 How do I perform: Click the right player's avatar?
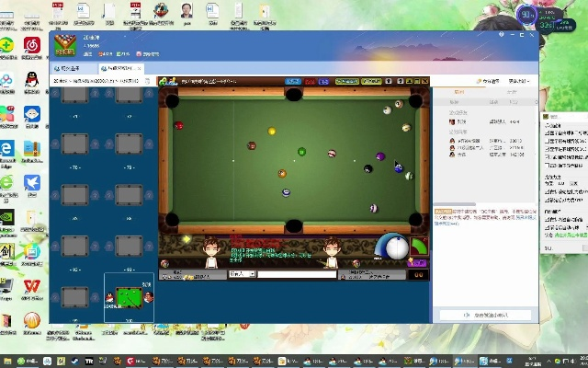(333, 249)
